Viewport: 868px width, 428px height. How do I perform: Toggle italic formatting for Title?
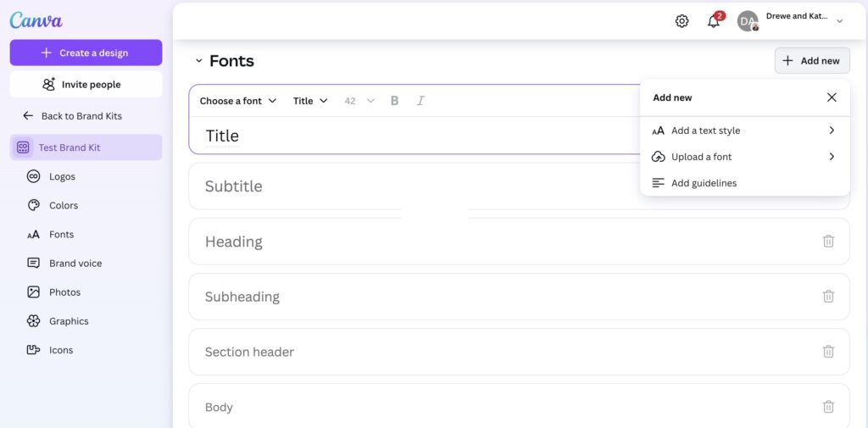(420, 101)
